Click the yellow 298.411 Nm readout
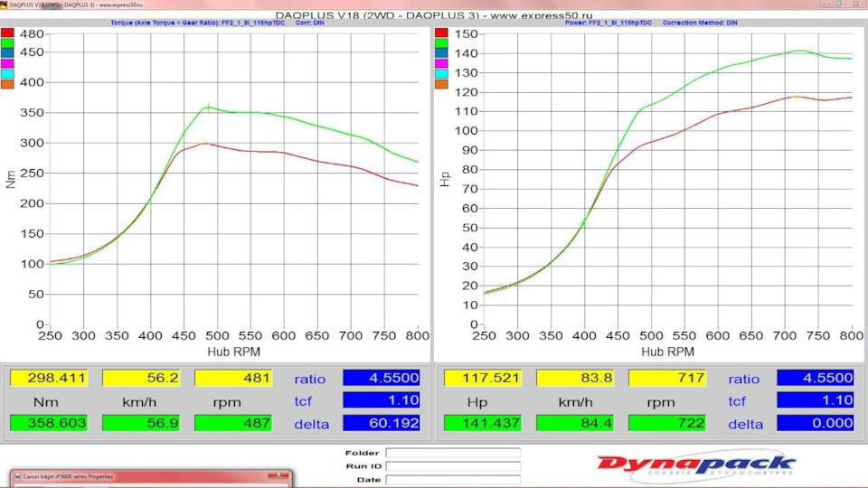The image size is (868, 488). point(49,378)
